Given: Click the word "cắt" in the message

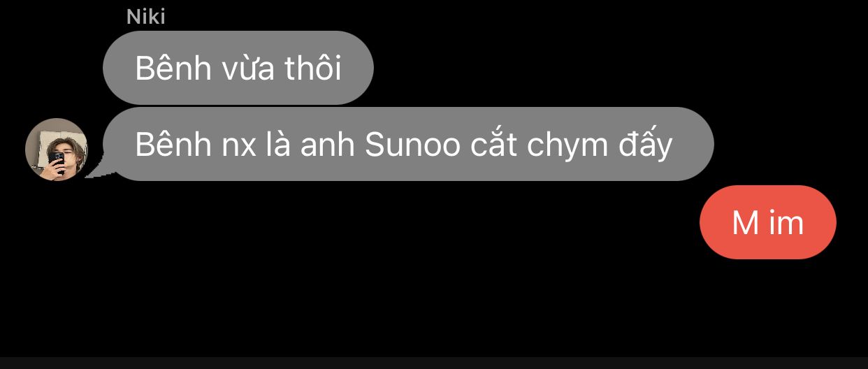Looking at the screenshot, I should [493, 144].
